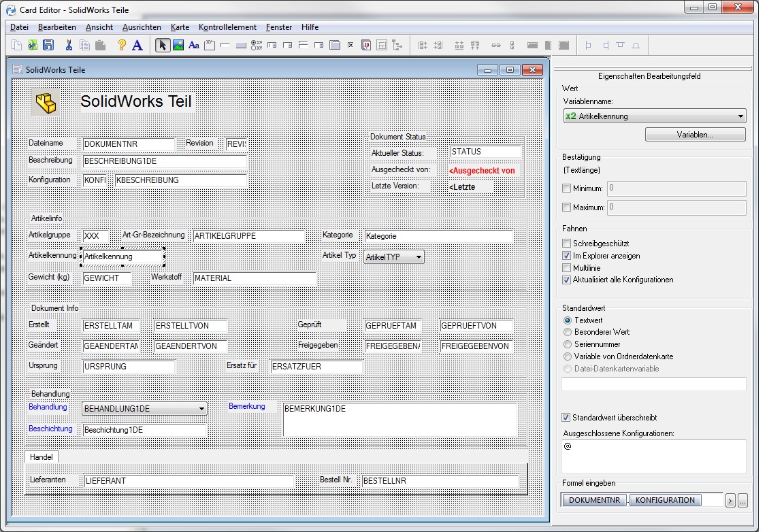Open the Kontrollelement menu
Screen dimensions: 784x532
tap(227, 27)
